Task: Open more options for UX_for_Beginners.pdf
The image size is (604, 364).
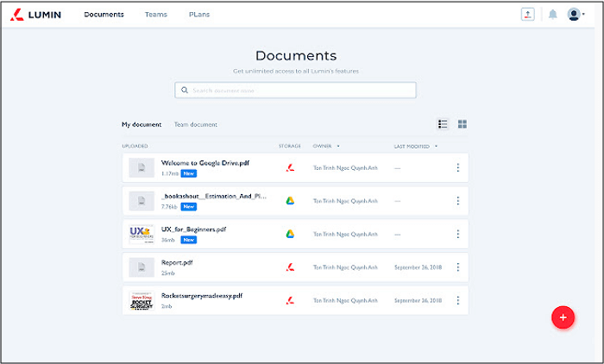Action: point(457,234)
